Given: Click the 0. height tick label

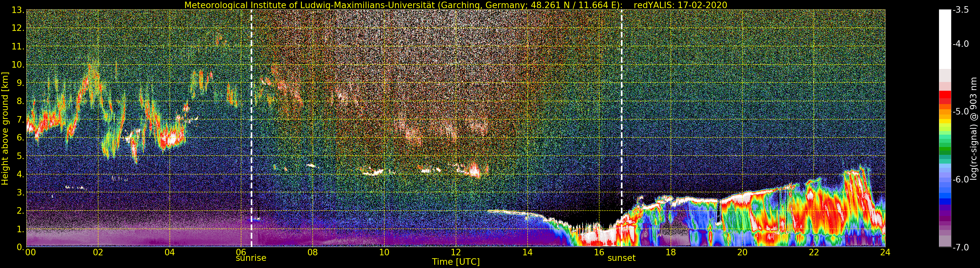Looking at the screenshot, I should [x=21, y=247].
